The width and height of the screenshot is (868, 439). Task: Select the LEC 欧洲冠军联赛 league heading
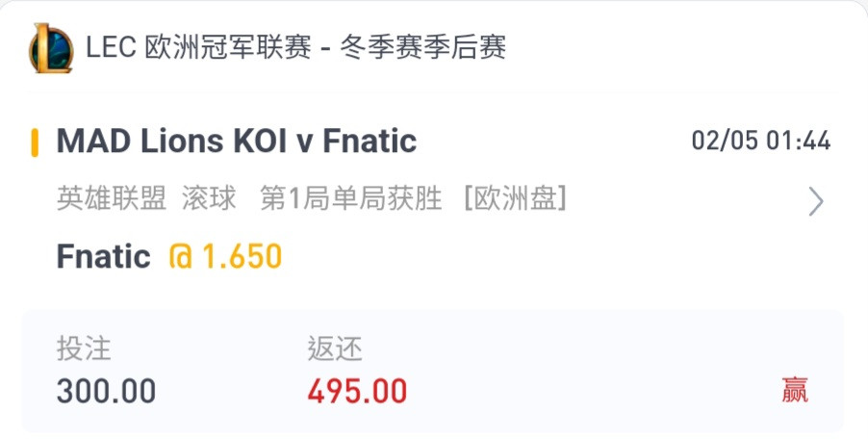pyautogui.click(x=199, y=47)
